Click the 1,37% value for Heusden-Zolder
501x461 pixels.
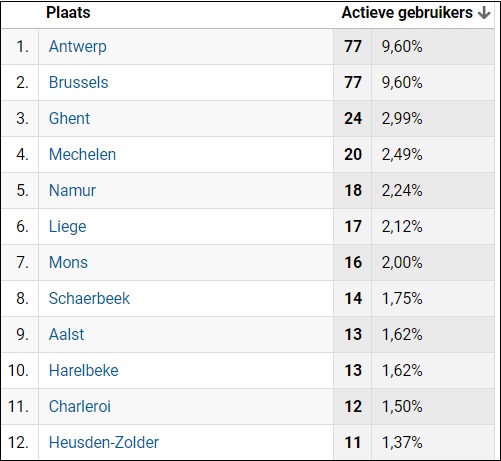tap(402, 442)
